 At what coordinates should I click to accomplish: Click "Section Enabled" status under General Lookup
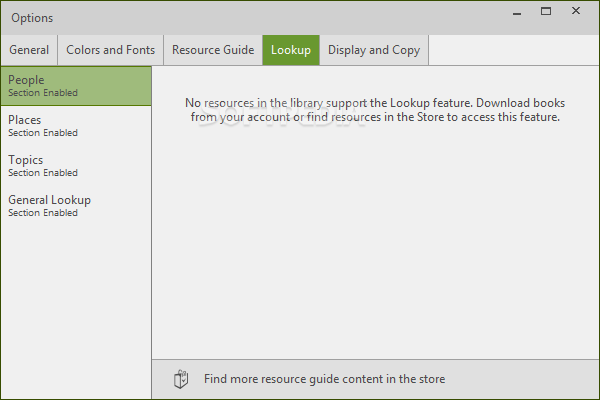click(43, 213)
